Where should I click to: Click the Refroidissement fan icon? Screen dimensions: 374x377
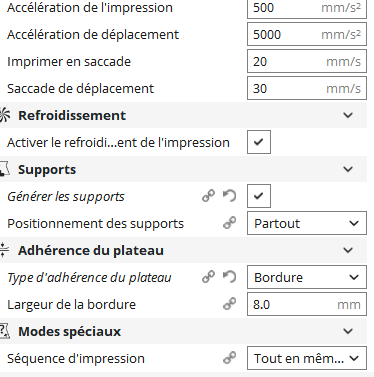pos(5,115)
